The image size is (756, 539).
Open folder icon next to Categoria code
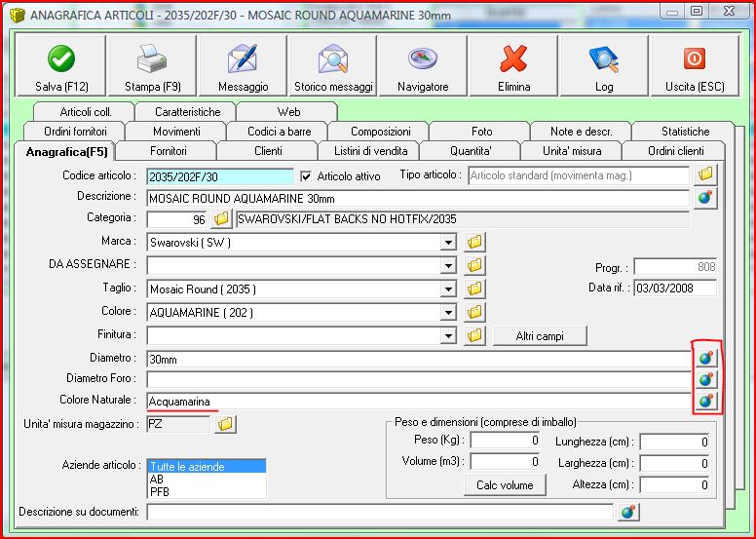[221, 219]
